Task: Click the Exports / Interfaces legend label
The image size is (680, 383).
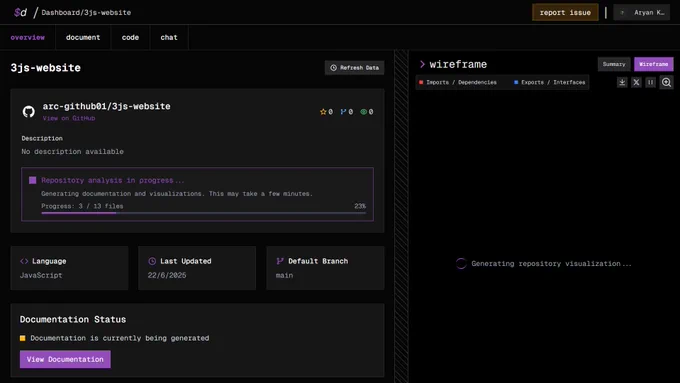Action: (553, 82)
